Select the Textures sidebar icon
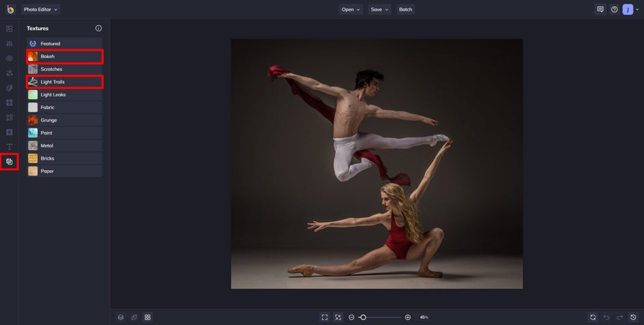This screenshot has width=644, height=325. (x=10, y=161)
